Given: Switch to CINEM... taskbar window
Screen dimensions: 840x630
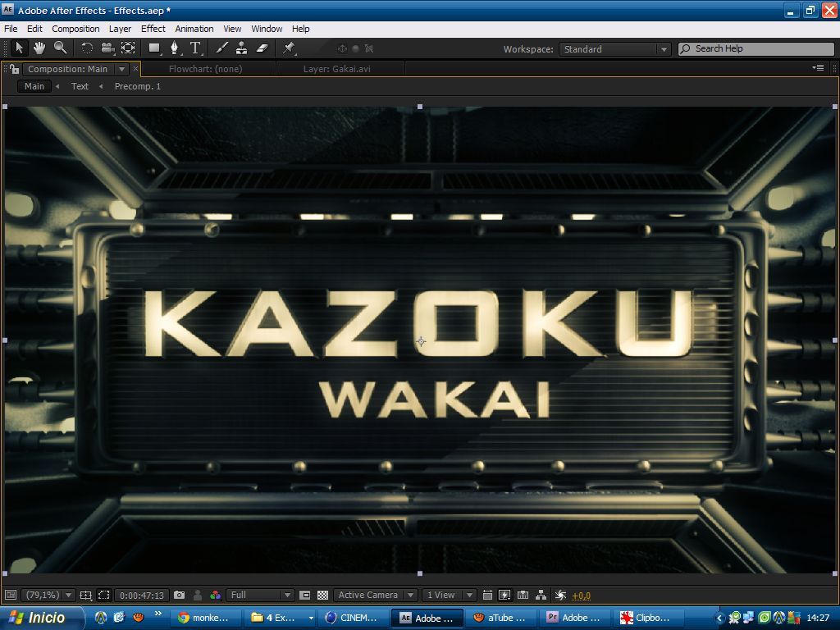Looking at the screenshot, I should [354, 618].
